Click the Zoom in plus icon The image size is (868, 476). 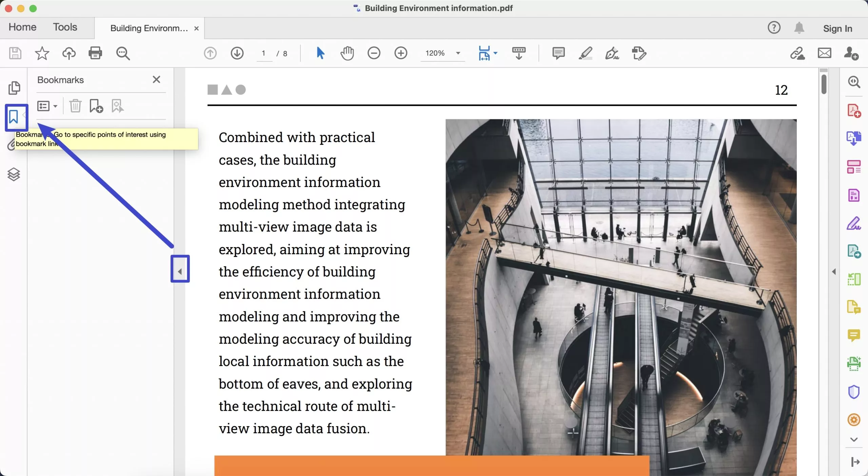pos(401,53)
